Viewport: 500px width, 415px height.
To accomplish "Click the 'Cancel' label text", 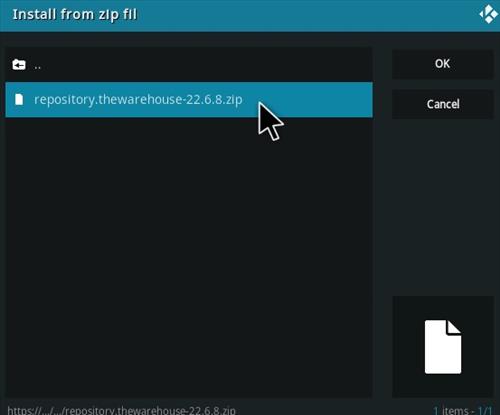I will (x=443, y=104).
